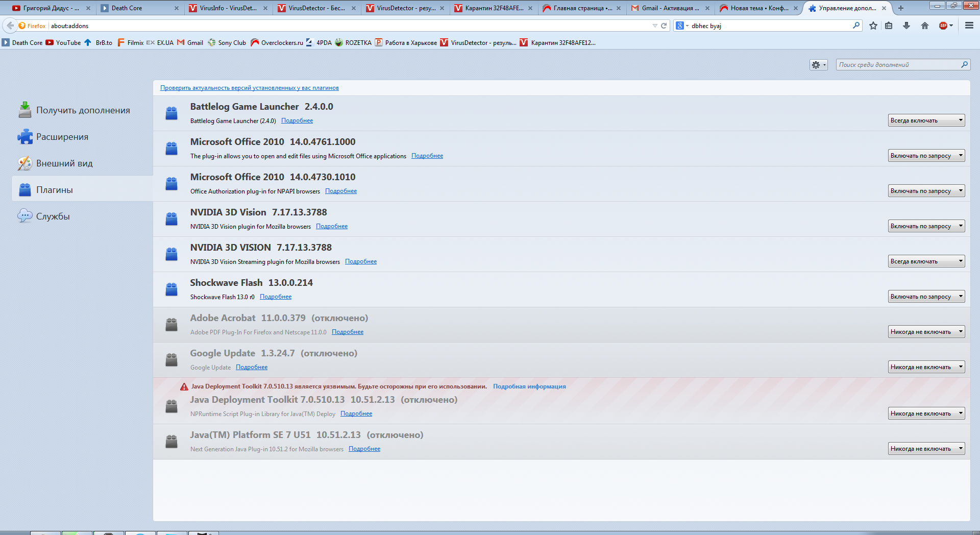
Task: Open search engine selector in search box
Action: (x=682, y=26)
